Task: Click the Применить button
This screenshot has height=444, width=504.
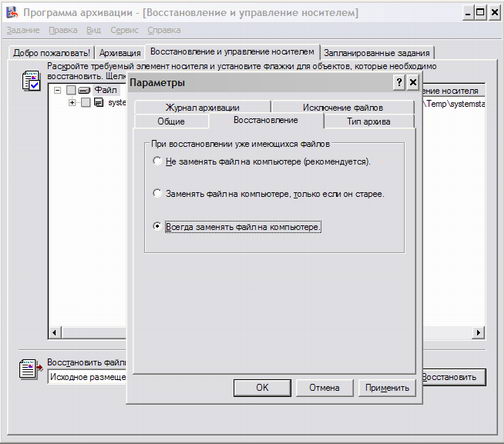Action: pyautogui.click(x=387, y=388)
